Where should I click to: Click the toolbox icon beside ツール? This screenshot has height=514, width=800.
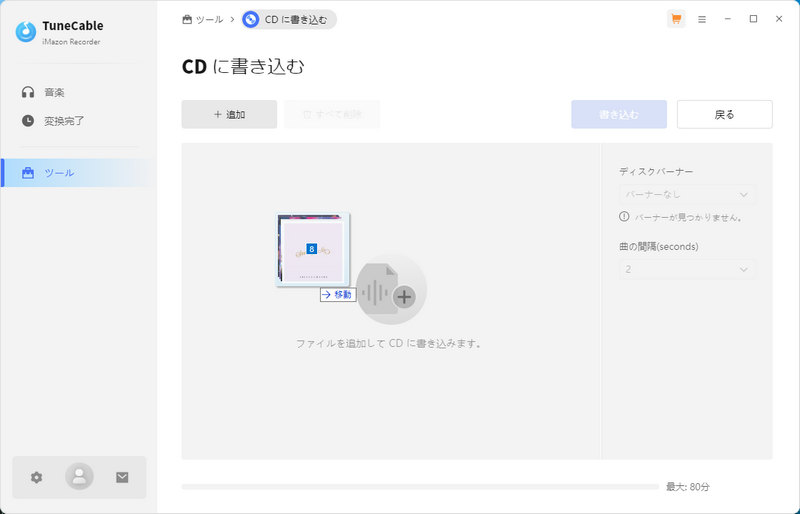tap(28, 173)
